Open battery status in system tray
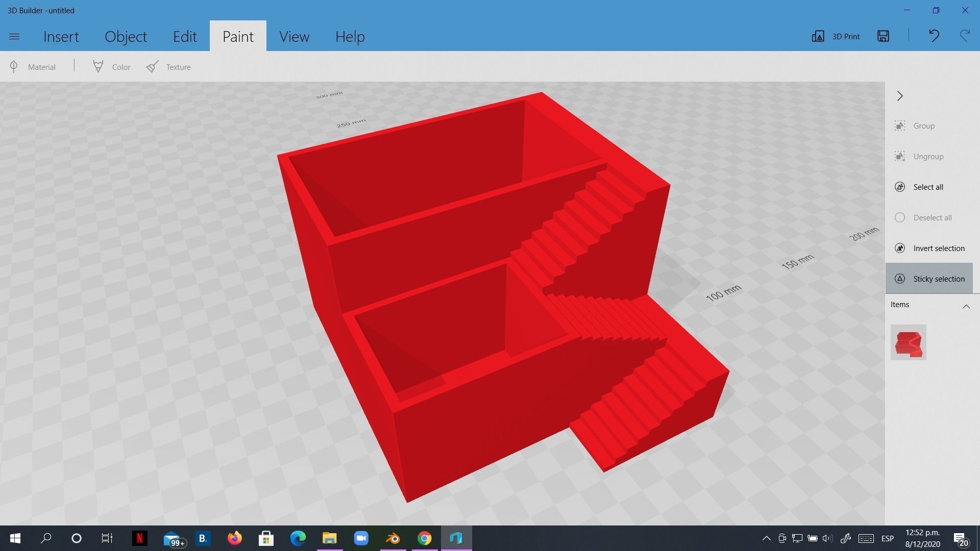Image resolution: width=980 pixels, height=551 pixels. pos(813,538)
